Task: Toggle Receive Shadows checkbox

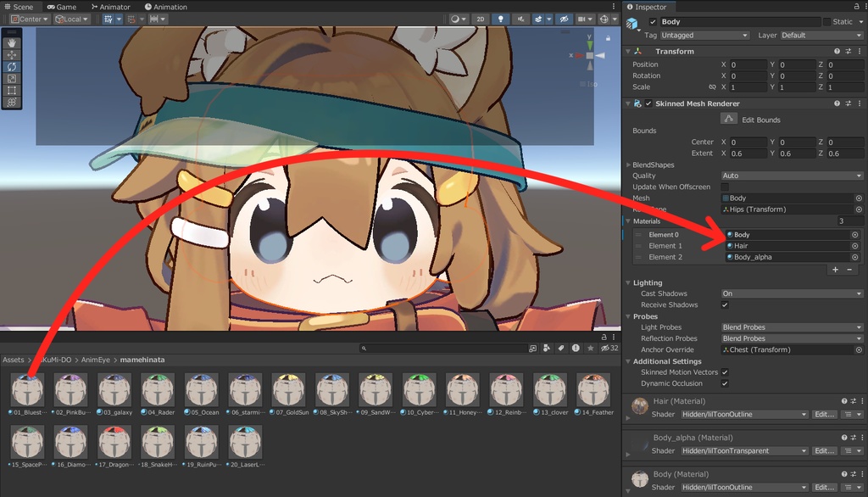Action: pos(725,304)
